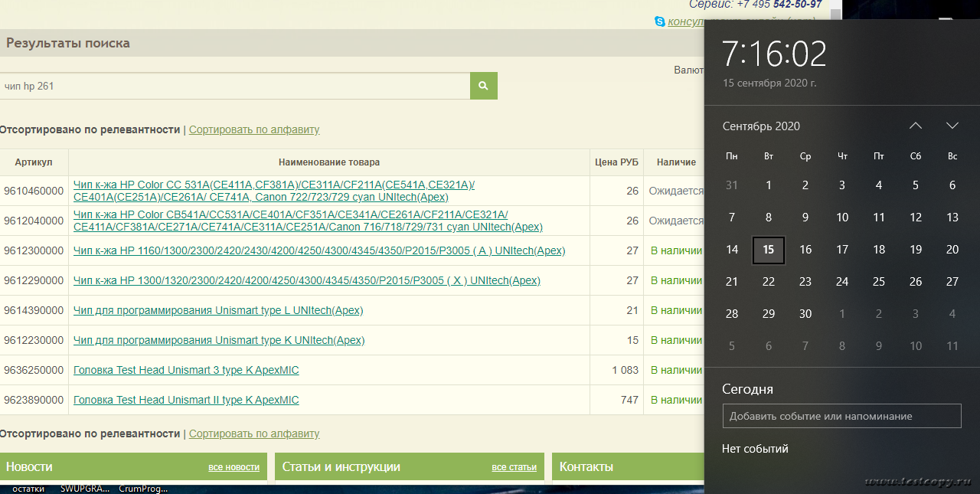The width and height of the screenshot is (980, 494).
Task: Select September 15 in the calendar
Action: pos(769,250)
